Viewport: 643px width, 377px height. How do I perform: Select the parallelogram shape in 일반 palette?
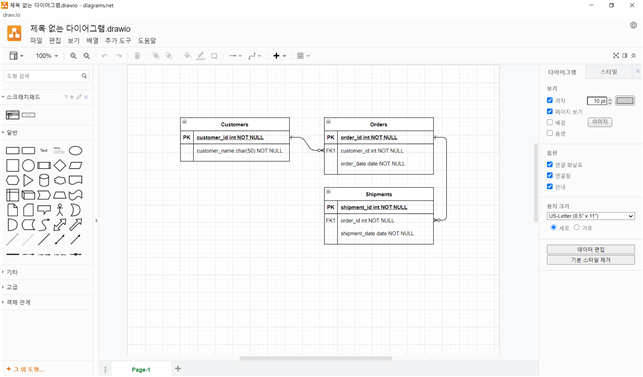(x=75, y=165)
